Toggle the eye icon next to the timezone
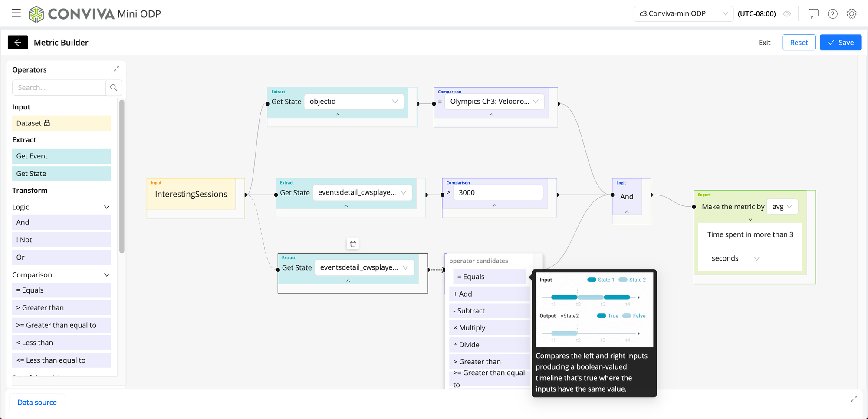Viewport: 868px width, 419px height. point(787,13)
